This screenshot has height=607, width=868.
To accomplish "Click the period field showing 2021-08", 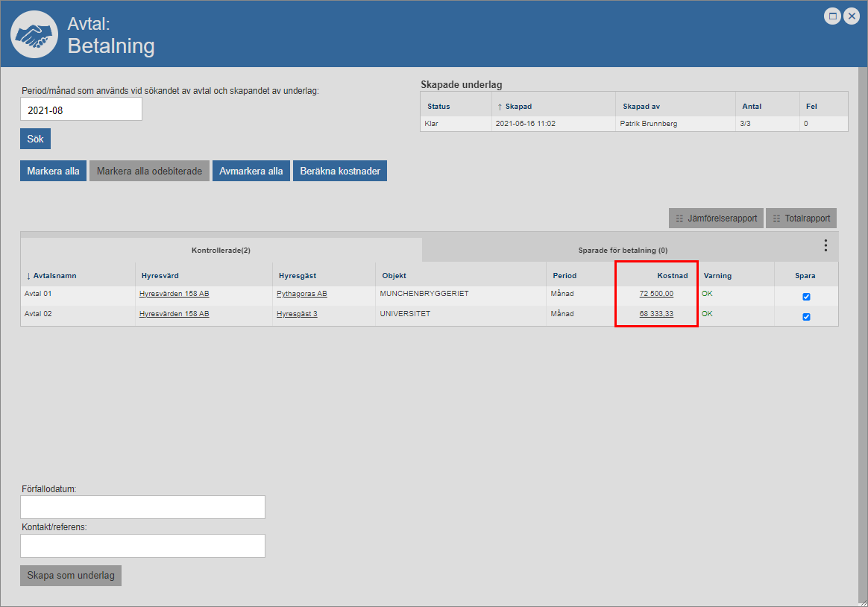I will 81,110.
